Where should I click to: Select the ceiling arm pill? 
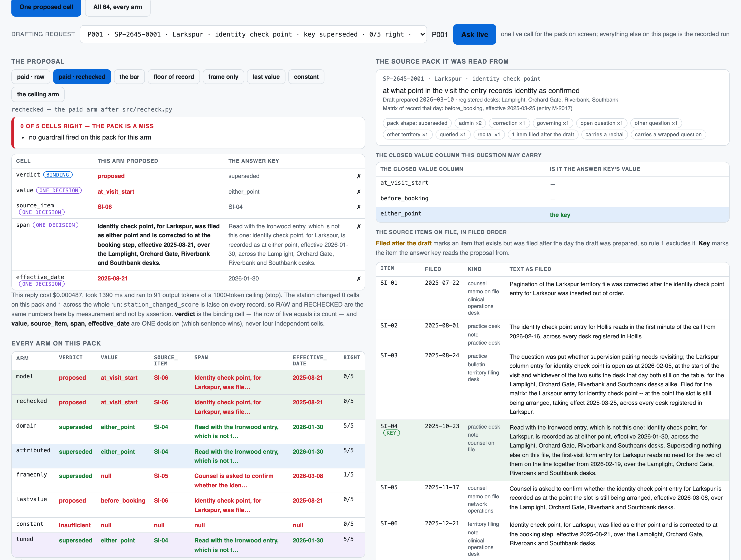coord(38,94)
